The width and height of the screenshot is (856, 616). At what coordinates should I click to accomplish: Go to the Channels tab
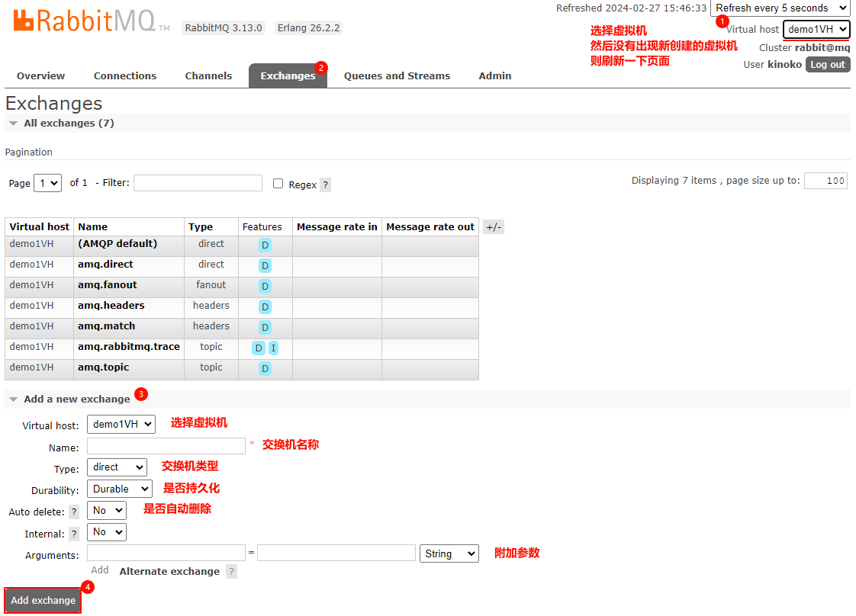point(208,75)
